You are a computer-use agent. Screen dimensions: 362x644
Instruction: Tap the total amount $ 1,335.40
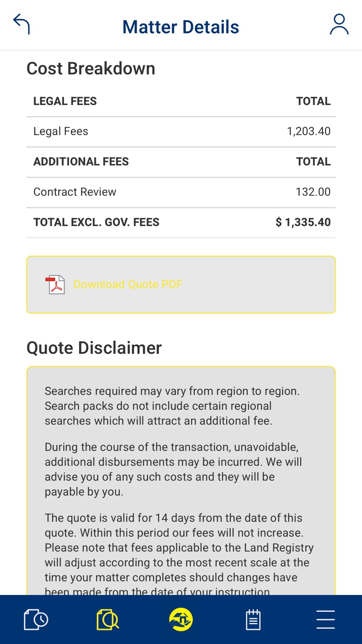pos(303,222)
